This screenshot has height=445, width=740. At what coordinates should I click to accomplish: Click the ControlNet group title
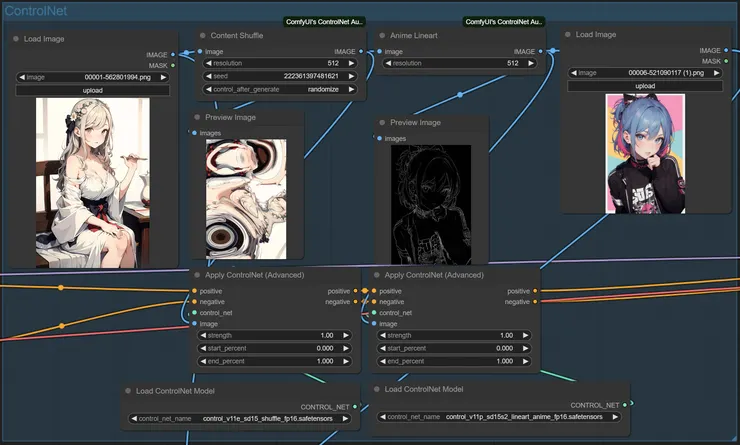pyautogui.click(x=38, y=9)
